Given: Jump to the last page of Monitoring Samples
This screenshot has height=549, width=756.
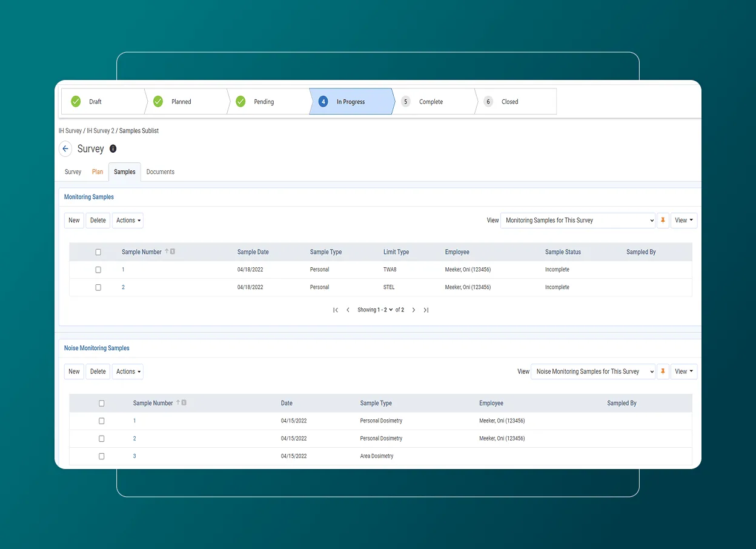Looking at the screenshot, I should tap(426, 310).
